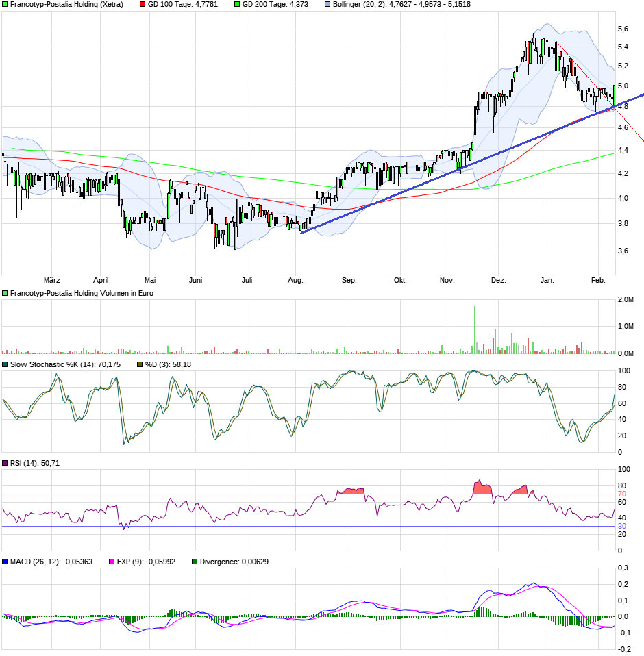Click the Slow Stochastic %K swatch
The image size is (644, 656).
(5, 364)
